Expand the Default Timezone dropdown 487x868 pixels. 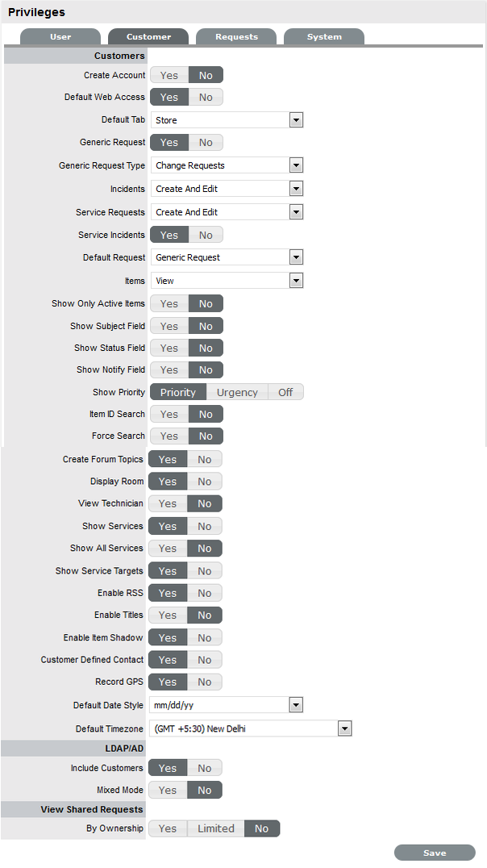344,728
